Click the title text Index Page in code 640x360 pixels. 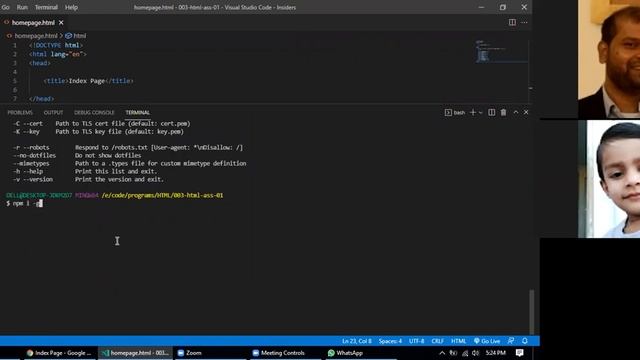pos(87,81)
